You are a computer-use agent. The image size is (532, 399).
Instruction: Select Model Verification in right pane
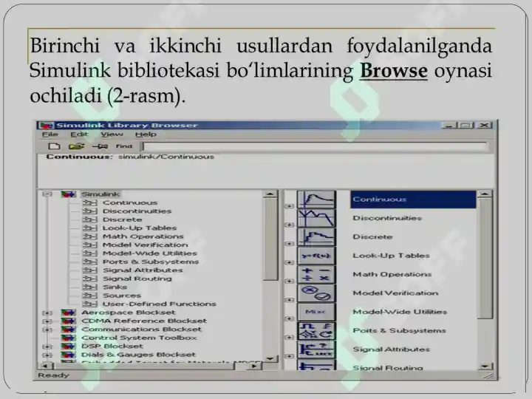[x=395, y=293]
